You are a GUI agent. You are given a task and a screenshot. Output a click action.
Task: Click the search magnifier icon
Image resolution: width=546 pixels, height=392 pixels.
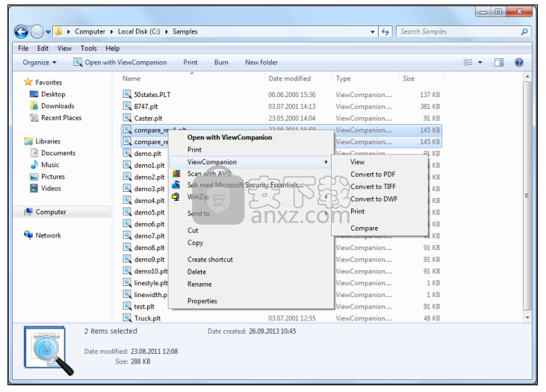click(524, 31)
